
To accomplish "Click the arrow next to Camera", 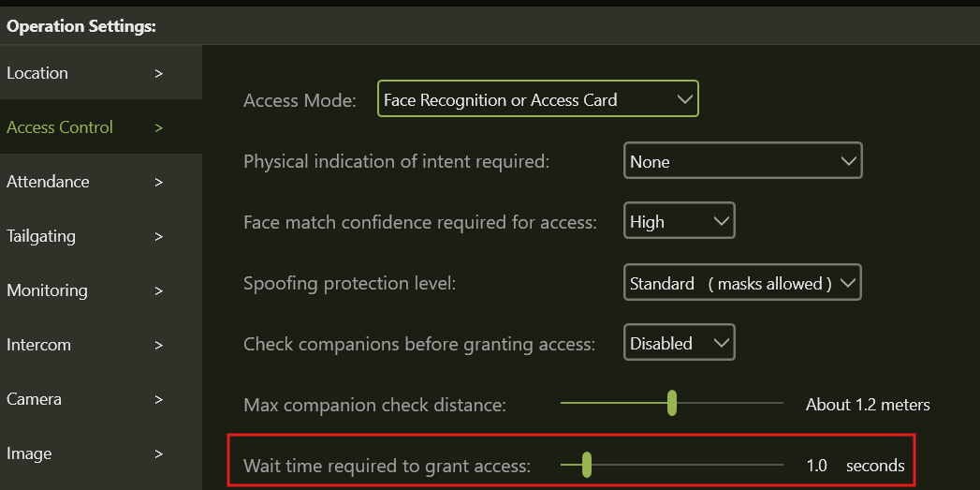I will (159, 399).
